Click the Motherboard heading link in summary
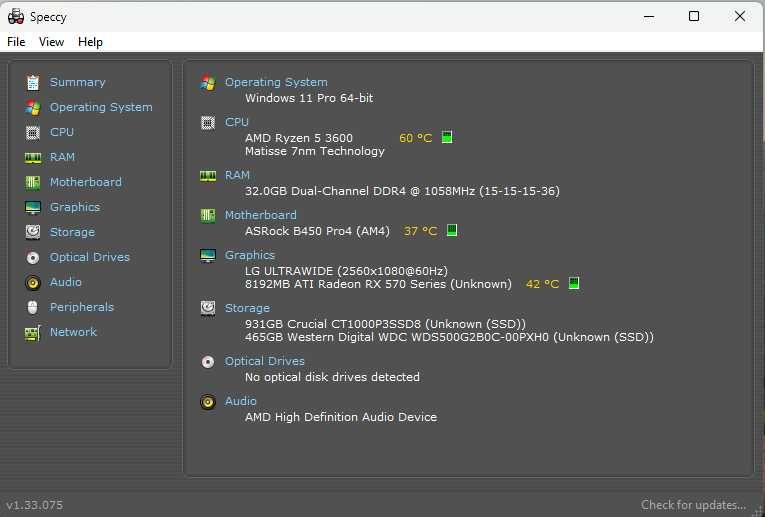Image resolution: width=765 pixels, height=517 pixels. 261,215
